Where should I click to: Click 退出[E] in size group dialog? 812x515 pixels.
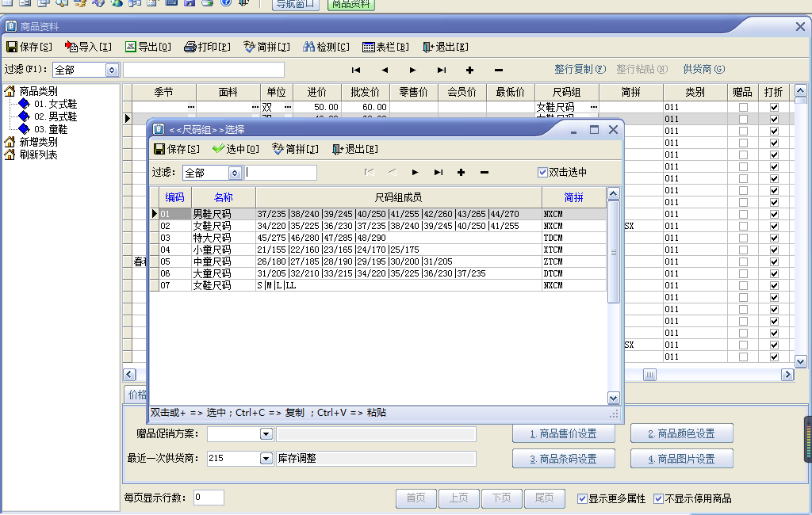pyautogui.click(x=355, y=149)
